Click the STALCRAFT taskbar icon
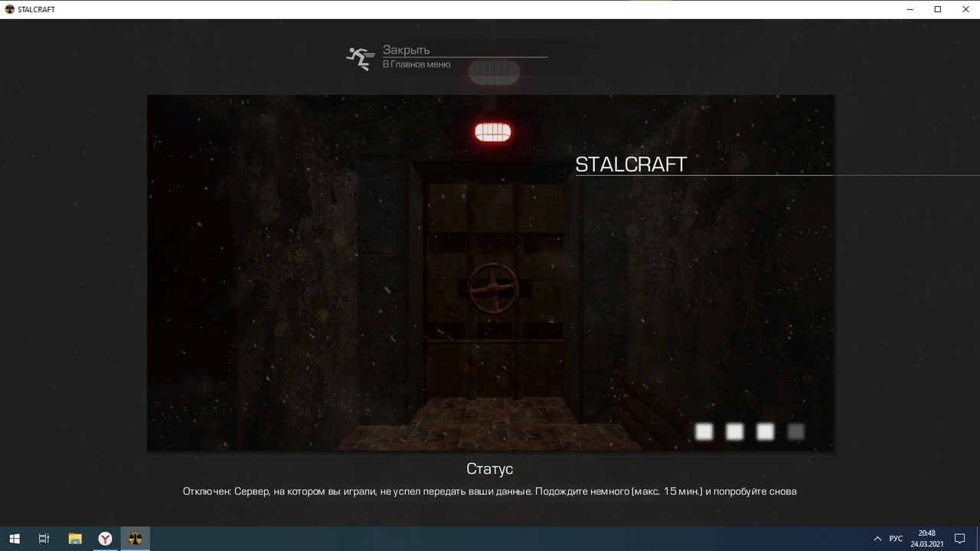The width and height of the screenshot is (980, 551). coord(136,539)
